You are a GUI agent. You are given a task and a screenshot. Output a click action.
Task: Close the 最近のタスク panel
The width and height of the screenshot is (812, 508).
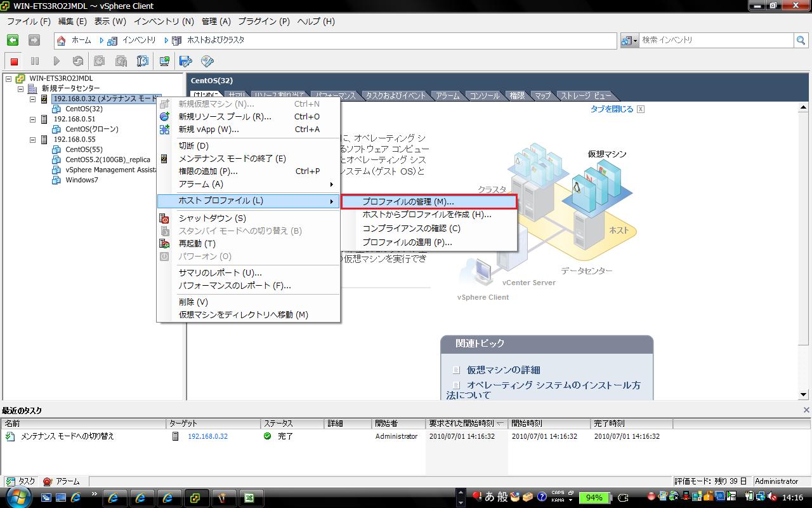[806, 410]
